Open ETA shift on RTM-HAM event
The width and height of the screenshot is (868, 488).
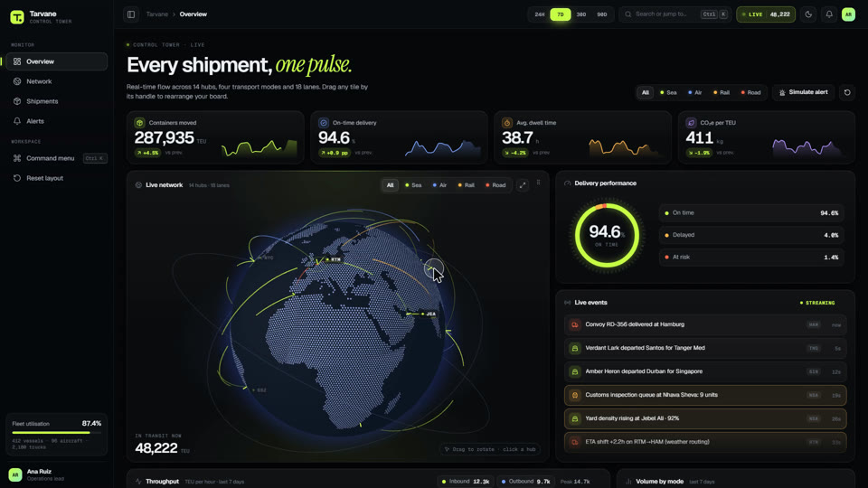[x=705, y=442]
